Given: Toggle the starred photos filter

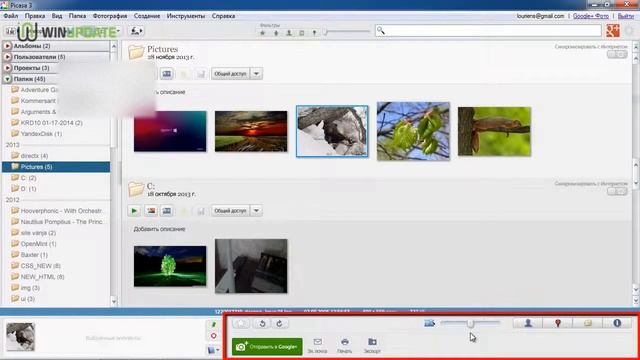Looking at the screenshot, I should pos(263,33).
